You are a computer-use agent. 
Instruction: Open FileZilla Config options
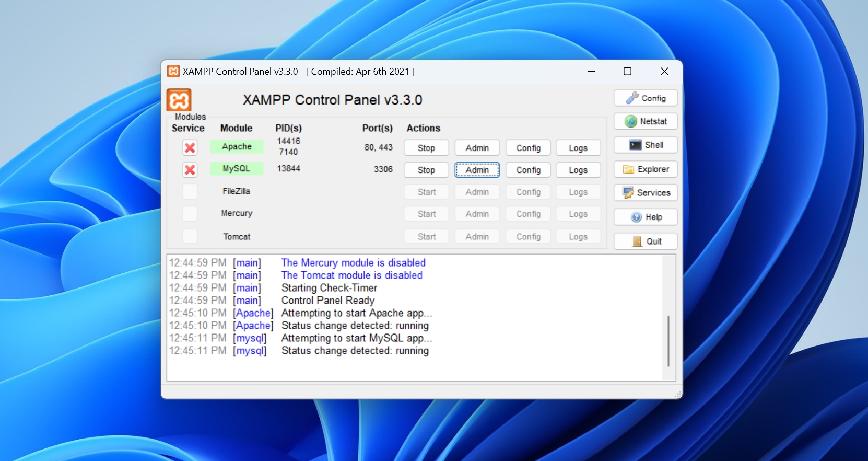[529, 192]
